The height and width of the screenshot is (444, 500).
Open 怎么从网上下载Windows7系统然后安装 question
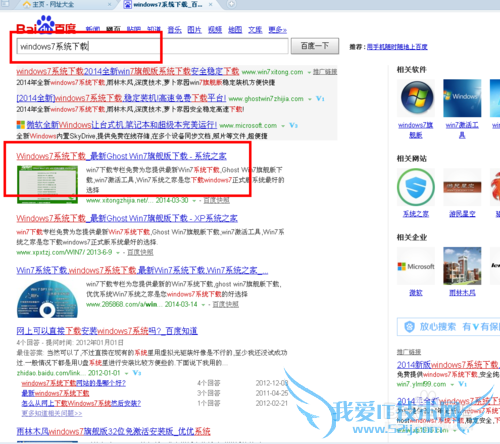tap(81, 403)
